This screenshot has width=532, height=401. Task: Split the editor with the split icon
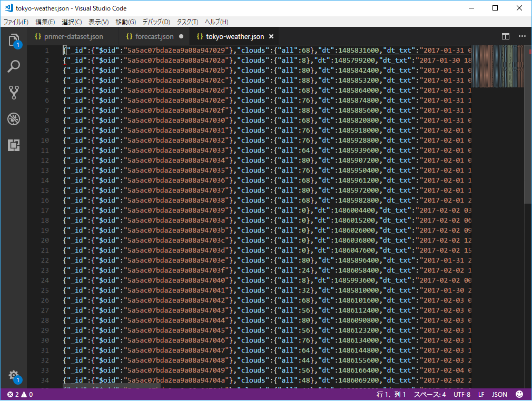coord(506,36)
